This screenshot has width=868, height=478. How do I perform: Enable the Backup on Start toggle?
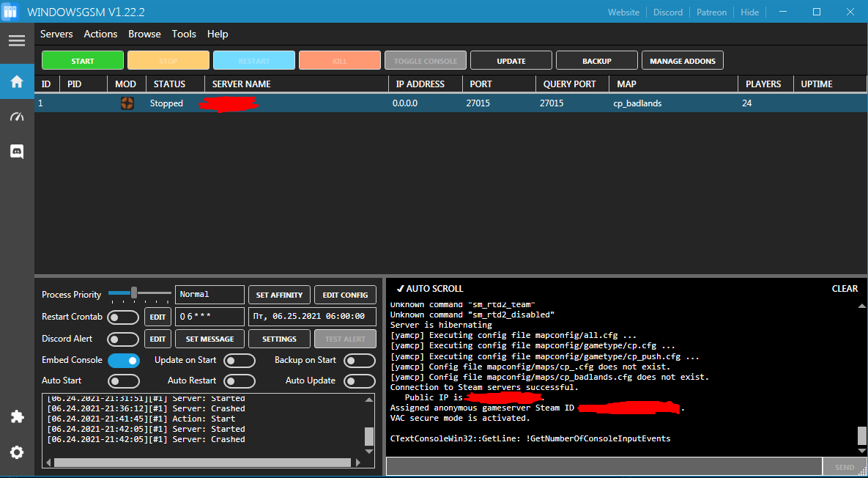tap(359, 360)
